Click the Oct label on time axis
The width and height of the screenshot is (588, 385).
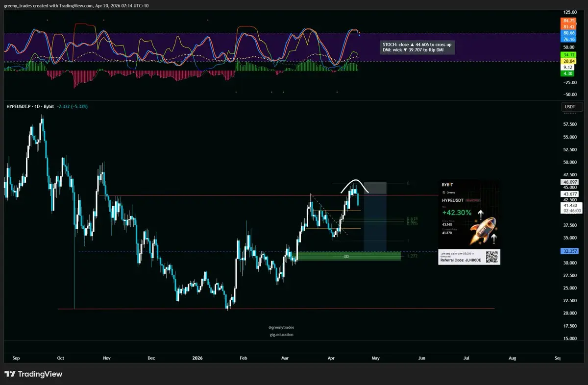pos(61,358)
